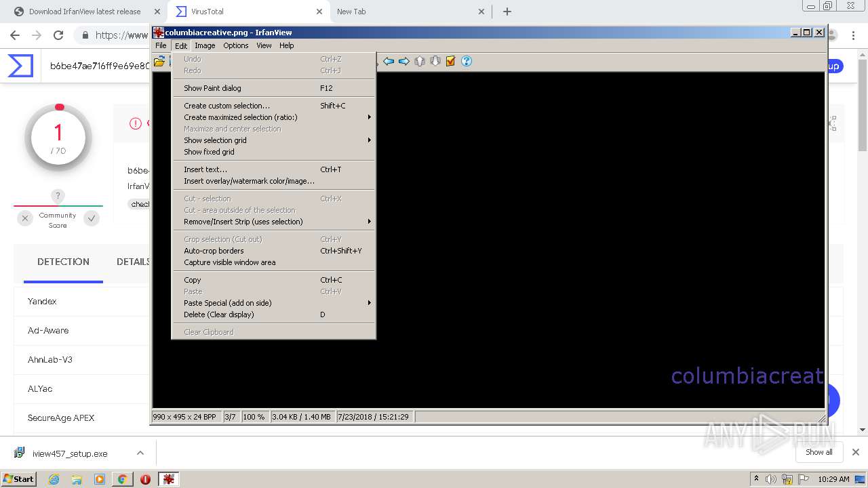Viewport: 868px width, 488px height.
Task: Expand Create maximized selection submenu arrow
Action: point(370,117)
